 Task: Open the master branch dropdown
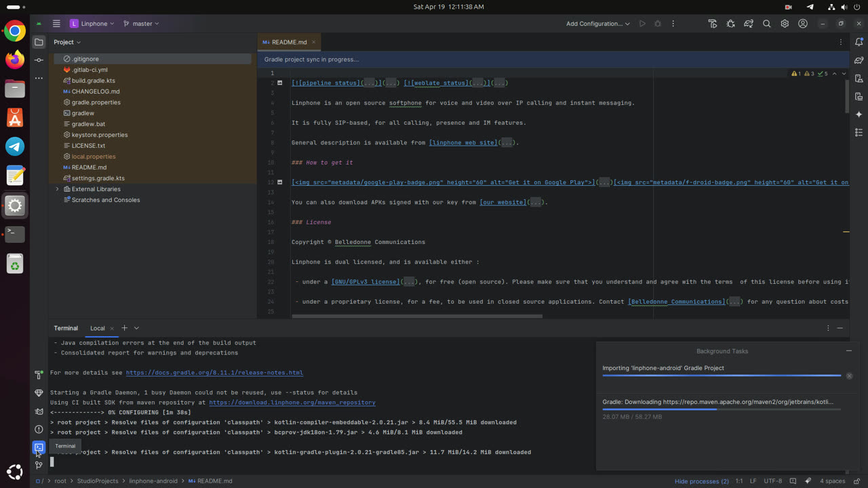pos(141,24)
